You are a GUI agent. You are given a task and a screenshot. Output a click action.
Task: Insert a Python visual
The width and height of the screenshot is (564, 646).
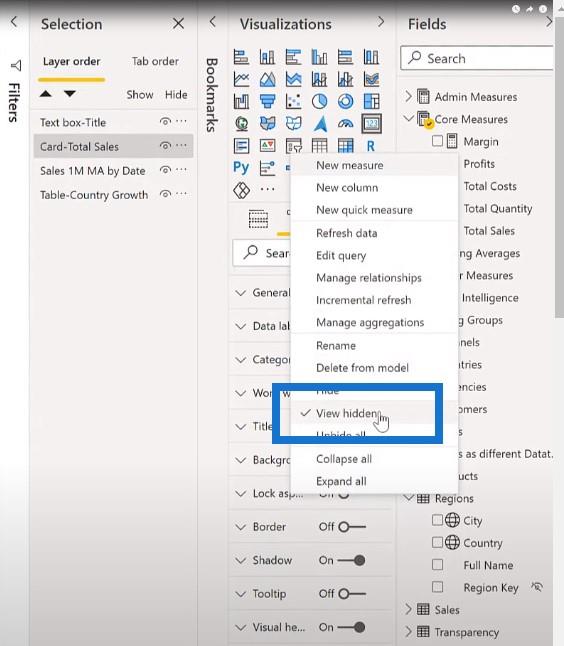pyautogui.click(x=241, y=167)
